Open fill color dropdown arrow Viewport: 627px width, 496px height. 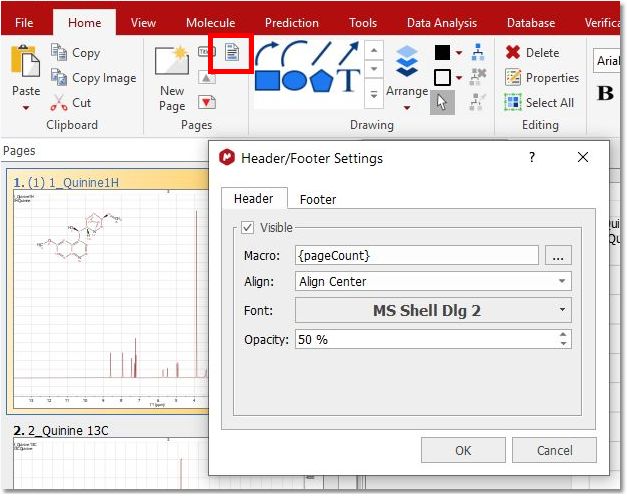point(459,52)
